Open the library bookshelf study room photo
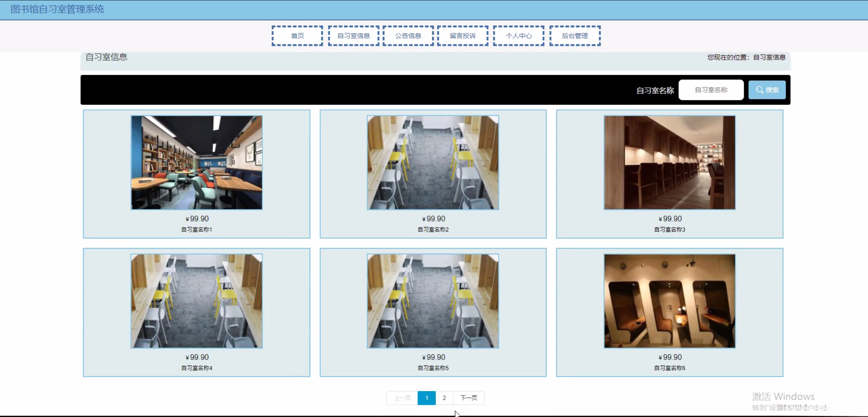868x417 pixels. click(x=197, y=163)
